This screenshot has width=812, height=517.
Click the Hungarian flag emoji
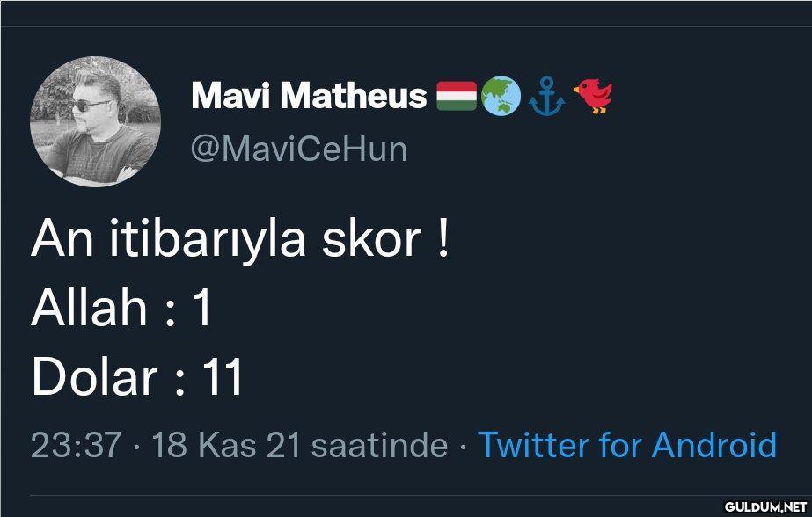(x=456, y=95)
